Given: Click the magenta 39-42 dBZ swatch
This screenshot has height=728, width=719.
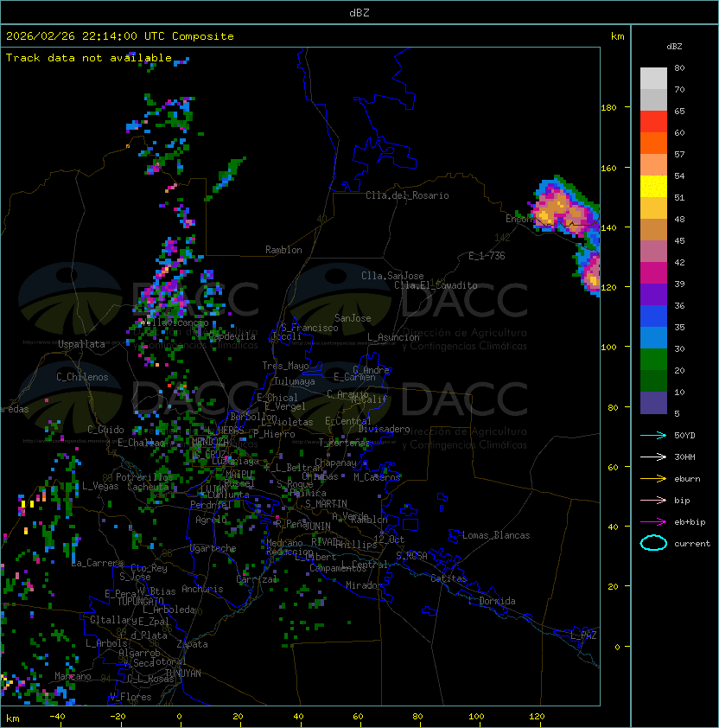Looking at the screenshot, I should pos(653,273).
